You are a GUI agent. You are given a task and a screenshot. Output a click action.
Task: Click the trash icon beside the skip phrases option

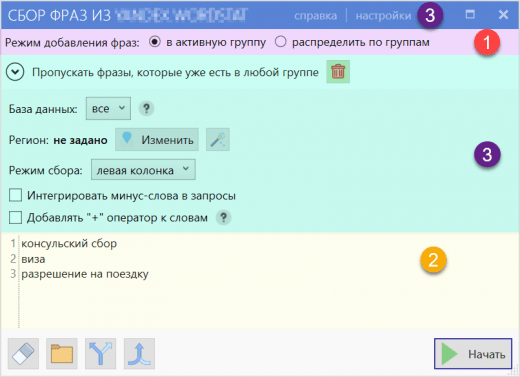[x=338, y=72]
